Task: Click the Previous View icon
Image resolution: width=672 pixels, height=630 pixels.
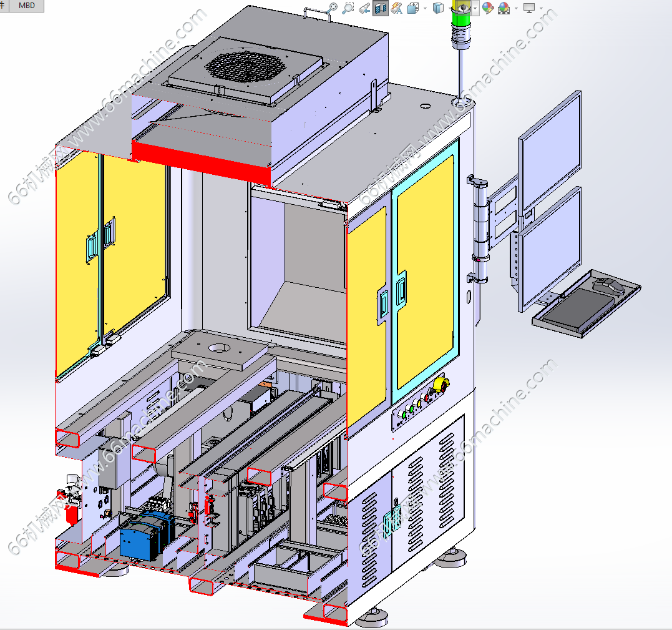Action: pos(364,7)
